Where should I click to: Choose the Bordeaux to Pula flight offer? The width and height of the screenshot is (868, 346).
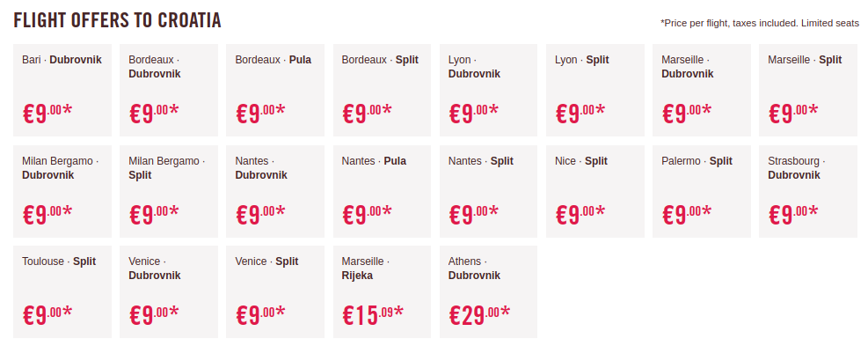pyautogui.click(x=275, y=91)
